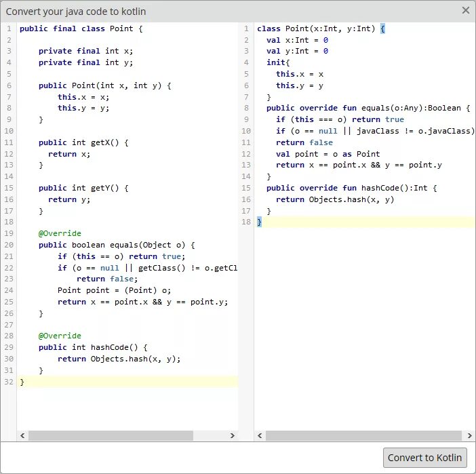The image size is (476, 474).
Task: Click 'public int hashCode() {' in Java code
Action: [x=93, y=347]
